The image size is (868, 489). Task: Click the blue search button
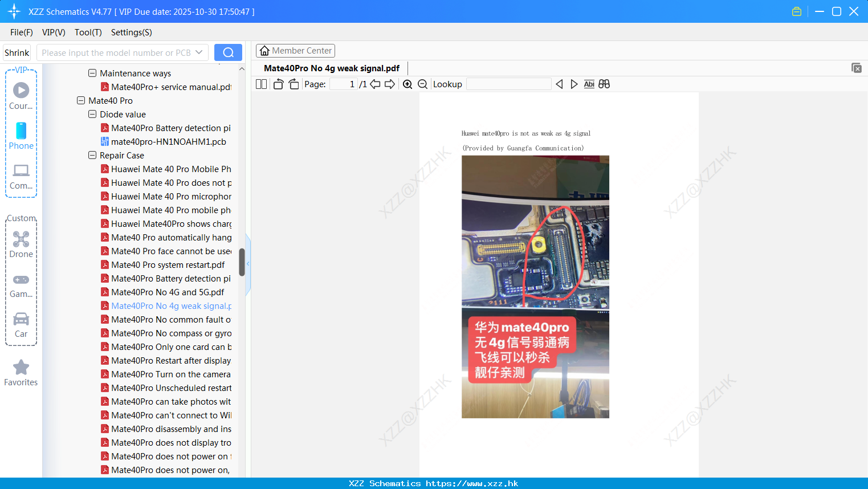[x=228, y=52]
